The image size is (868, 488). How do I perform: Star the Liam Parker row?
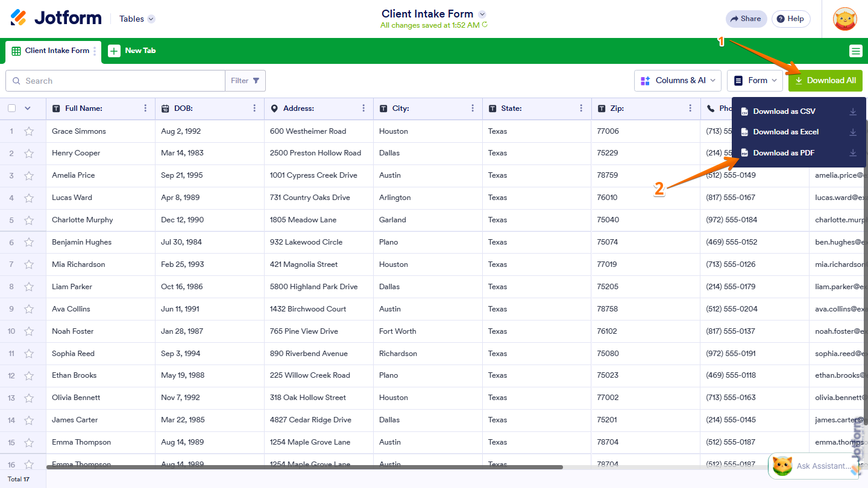[x=29, y=287]
